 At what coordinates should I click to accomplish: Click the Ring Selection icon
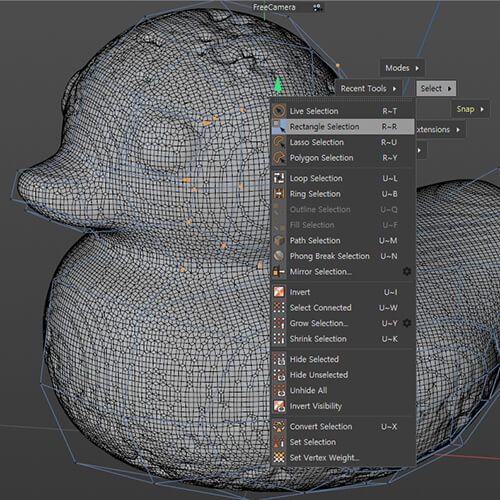tap(279, 194)
